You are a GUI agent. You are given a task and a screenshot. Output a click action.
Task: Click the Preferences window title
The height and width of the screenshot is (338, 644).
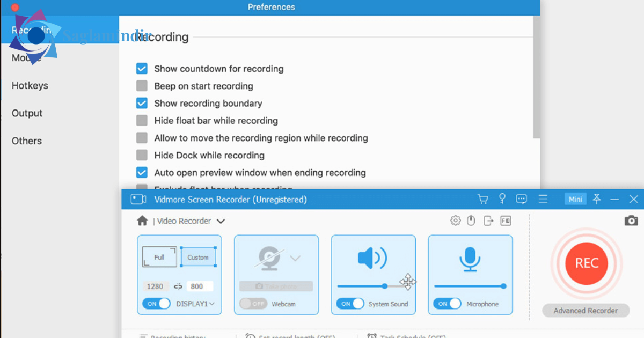(272, 7)
